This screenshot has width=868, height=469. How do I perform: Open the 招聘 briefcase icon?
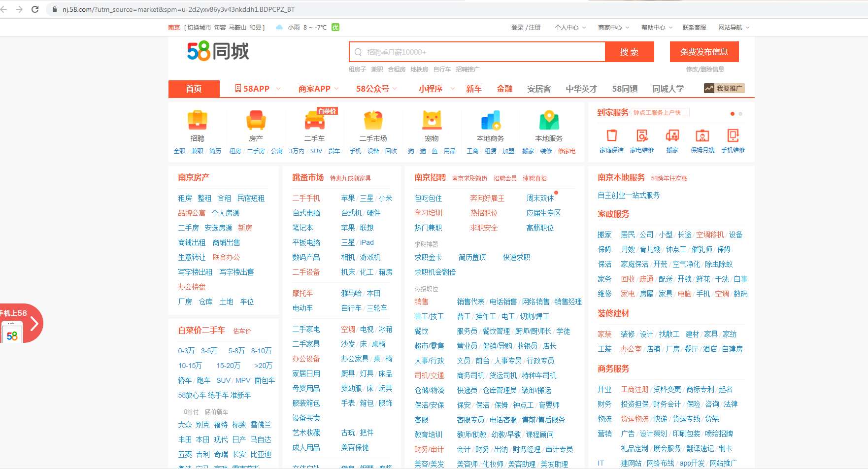click(x=197, y=120)
